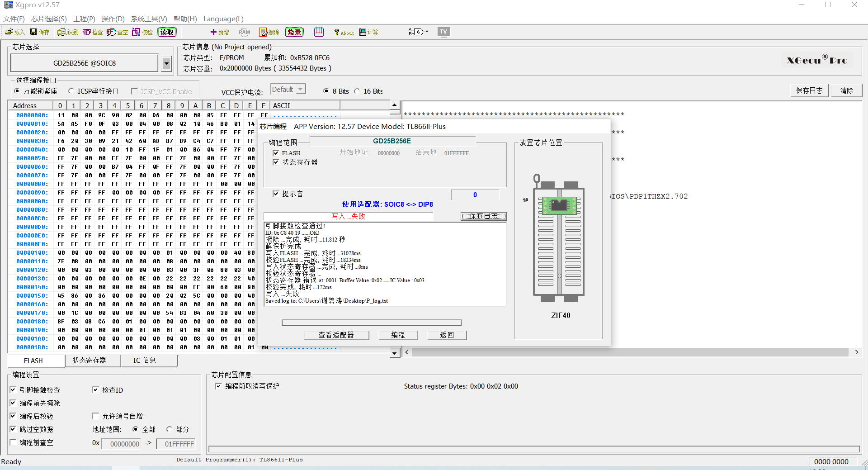Click the logic gate test icon
Viewport: 868px width, 470px height.
pyautogui.click(x=418, y=32)
